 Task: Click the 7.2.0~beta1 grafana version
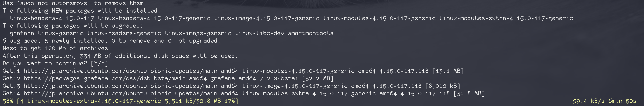(x=279, y=79)
